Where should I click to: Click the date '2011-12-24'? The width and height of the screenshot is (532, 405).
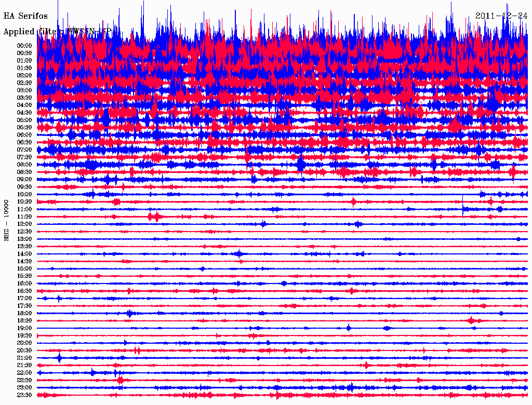point(501,16)
